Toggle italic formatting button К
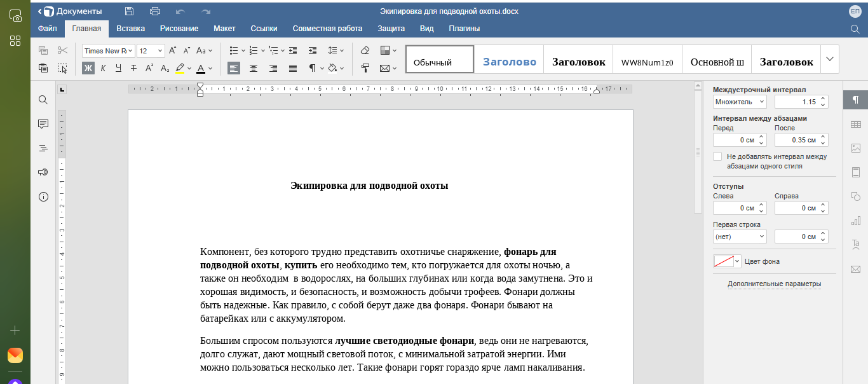The height and width of the screenshot is (384, 868). [103, 68]
